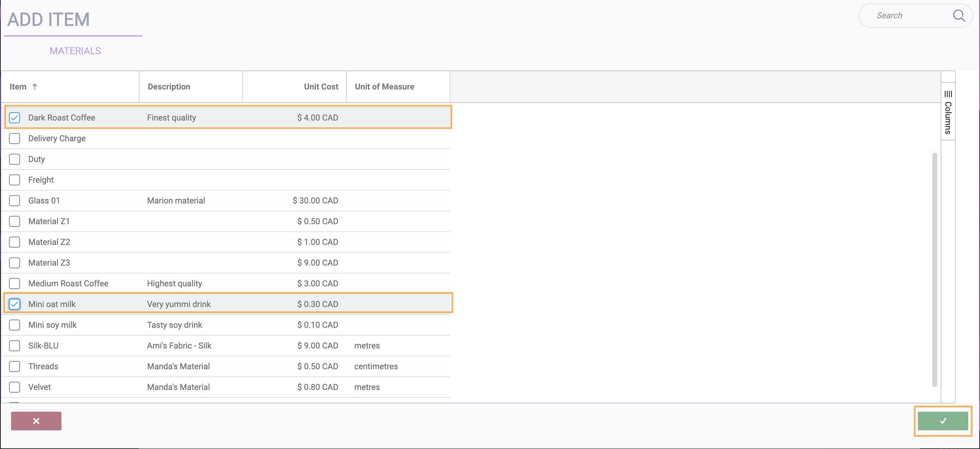Click the Threads item name
This screenshot has width=980, height=449.
(44, 366)
